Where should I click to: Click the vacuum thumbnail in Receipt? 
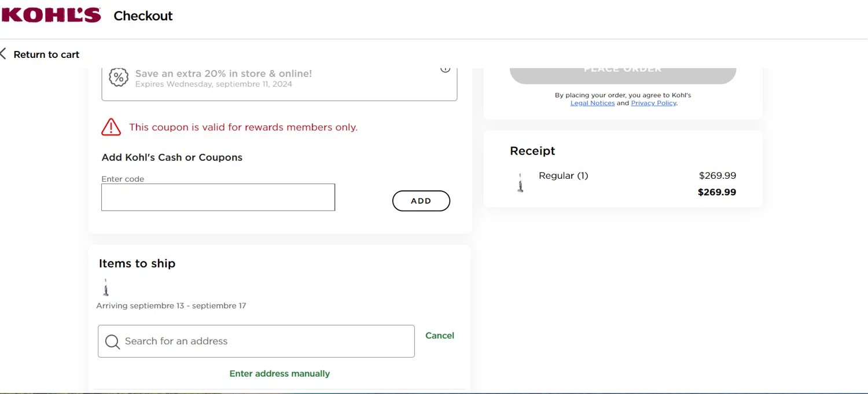pos(520,183)
